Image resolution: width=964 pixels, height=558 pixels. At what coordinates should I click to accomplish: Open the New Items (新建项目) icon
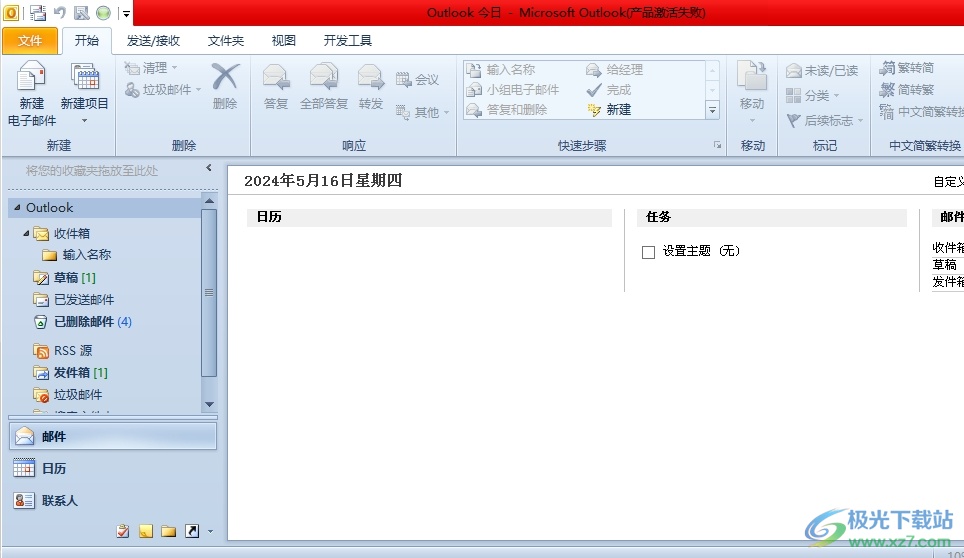[x=85, y=77]
